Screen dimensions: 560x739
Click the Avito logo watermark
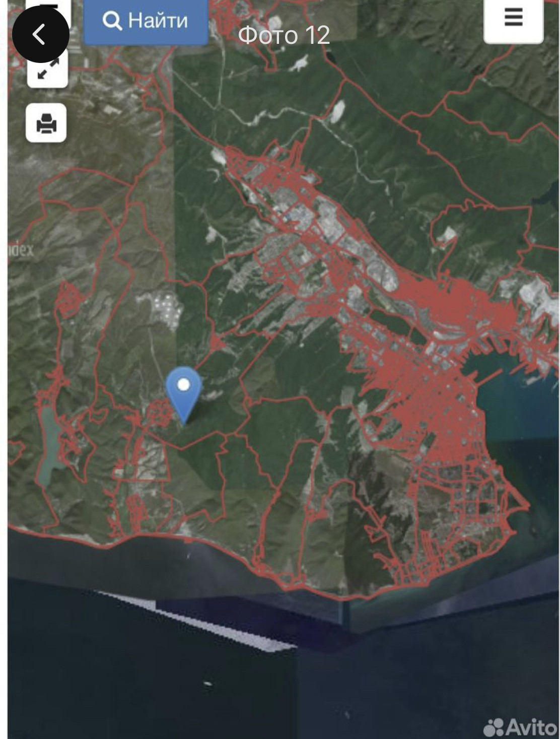coord(520,727)
